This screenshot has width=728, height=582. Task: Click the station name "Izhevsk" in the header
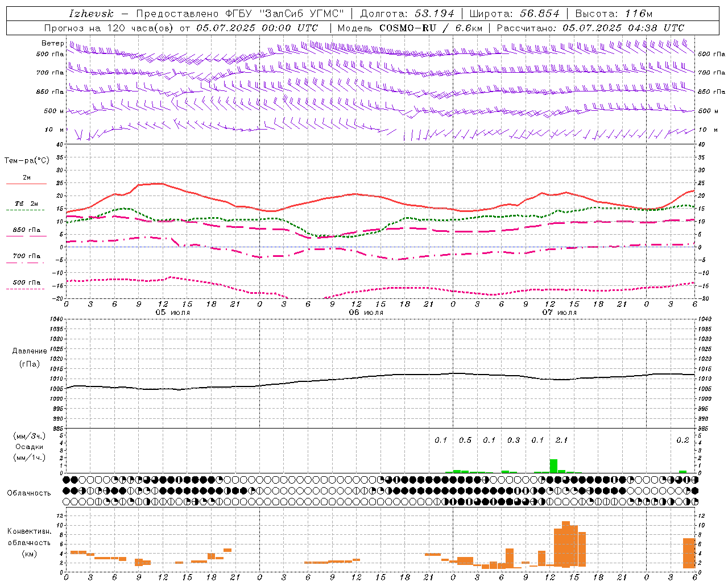(x=91, y=14)
